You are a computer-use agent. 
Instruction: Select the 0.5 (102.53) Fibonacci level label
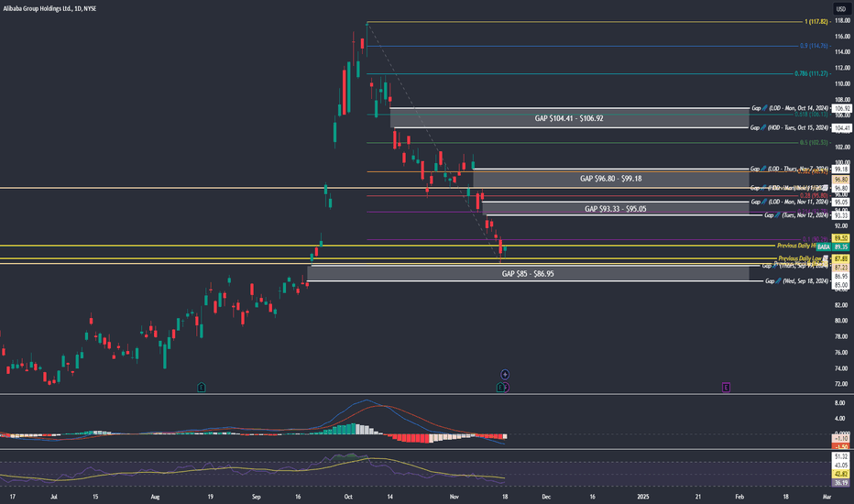(x=814, y=143)
